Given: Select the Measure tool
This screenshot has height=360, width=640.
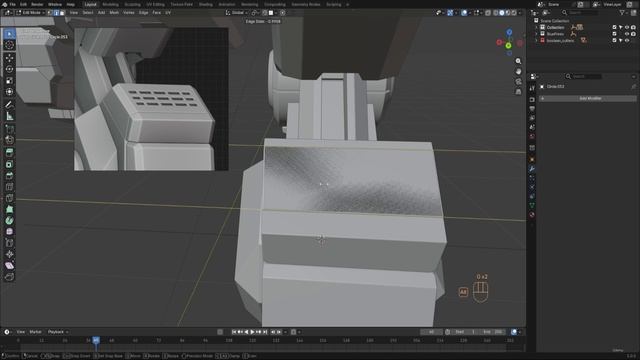Looking at the screenshot, I should pos(9,116).
